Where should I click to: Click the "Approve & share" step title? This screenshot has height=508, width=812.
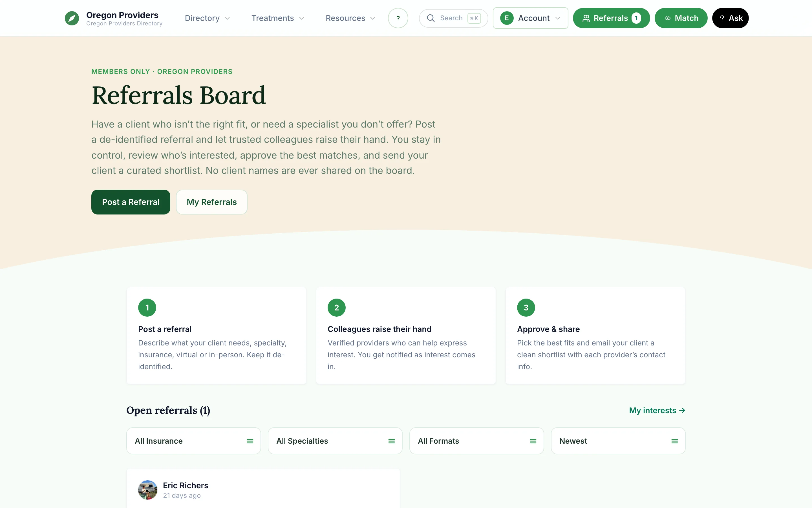pyautogui.click(x=548, y=329)
